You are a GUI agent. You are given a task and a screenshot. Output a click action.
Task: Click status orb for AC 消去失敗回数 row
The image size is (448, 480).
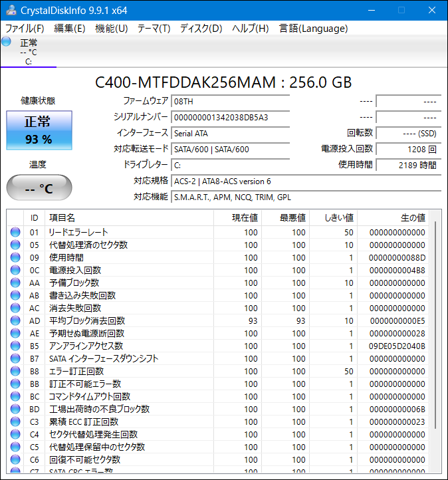(15, 308)
